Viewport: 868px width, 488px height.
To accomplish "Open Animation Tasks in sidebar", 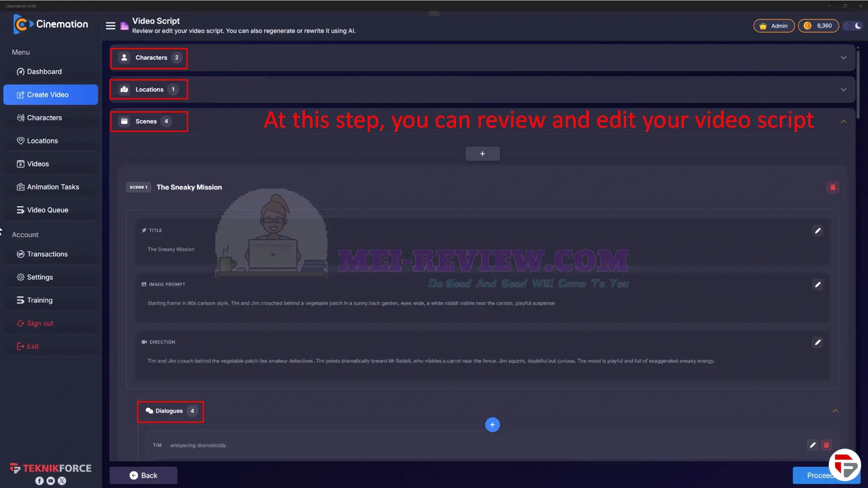I will coord(51,187).
